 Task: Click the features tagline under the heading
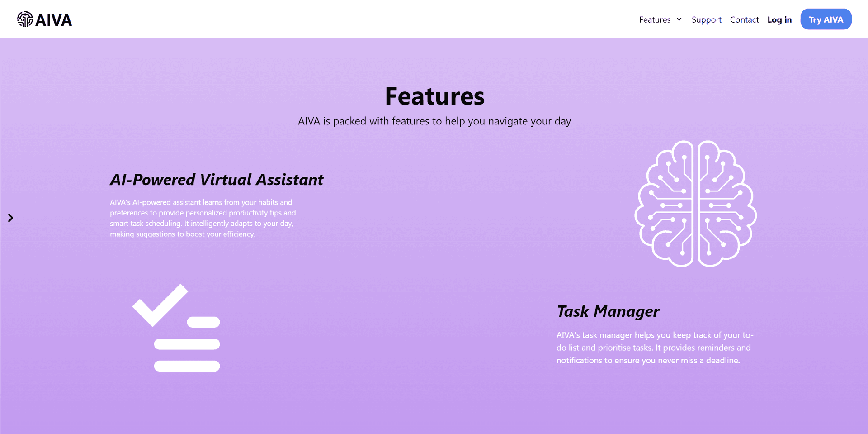click(434, 121)
